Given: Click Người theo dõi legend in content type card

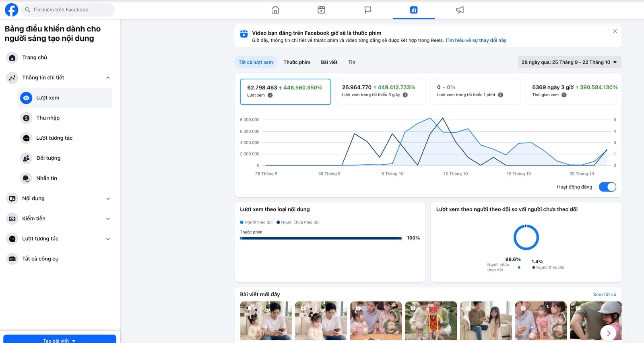Looking at the screenshot, I should [256, 222].
